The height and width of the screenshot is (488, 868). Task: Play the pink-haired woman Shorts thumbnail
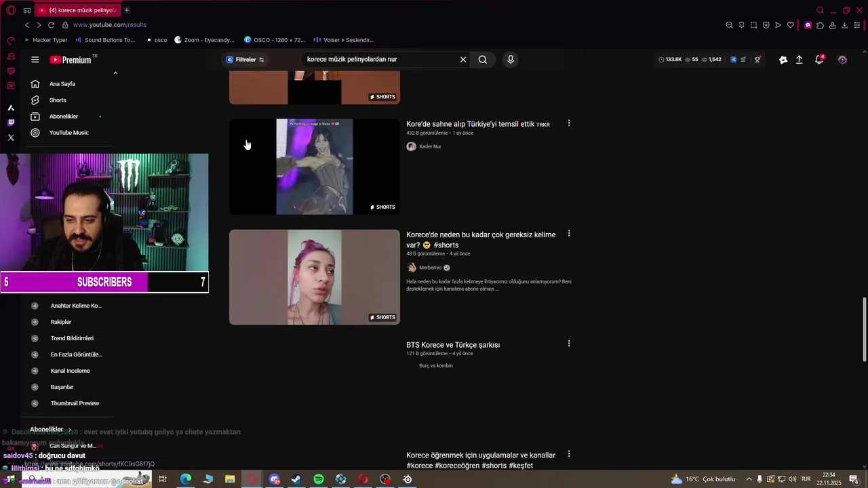pos(315,277)
